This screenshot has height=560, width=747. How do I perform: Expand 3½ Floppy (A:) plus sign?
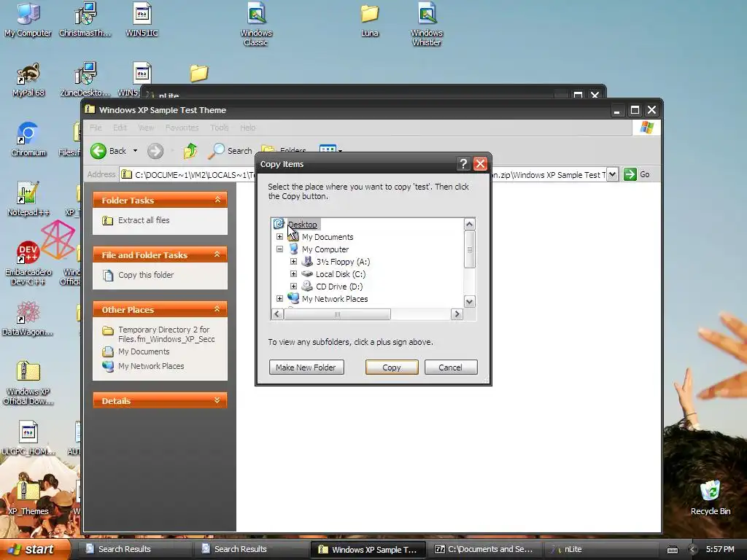click(293, 262)
